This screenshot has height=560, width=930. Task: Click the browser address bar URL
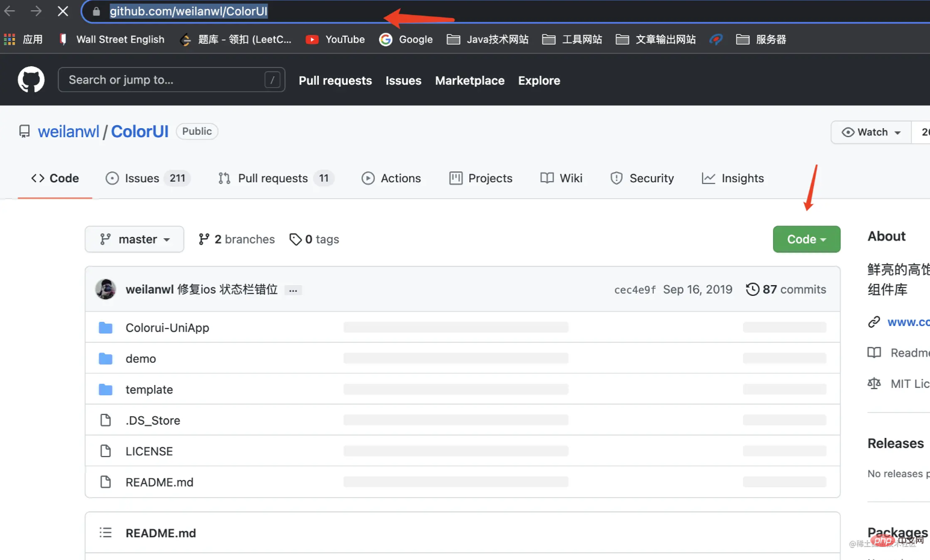(188, 11)
